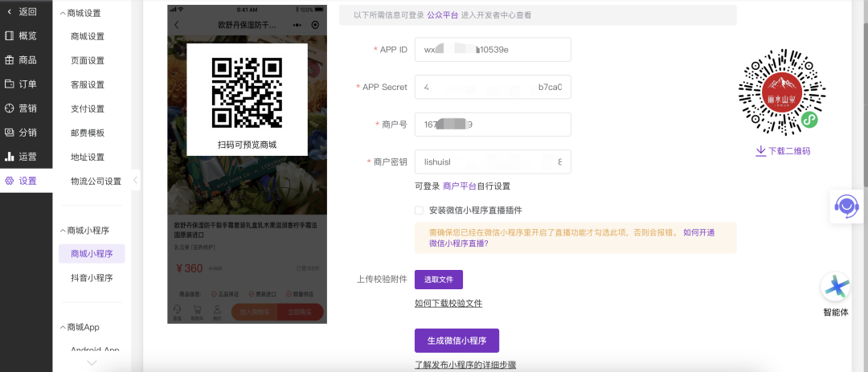
Task: Click 生成微信小程序 button
Action: click(457, 341)
